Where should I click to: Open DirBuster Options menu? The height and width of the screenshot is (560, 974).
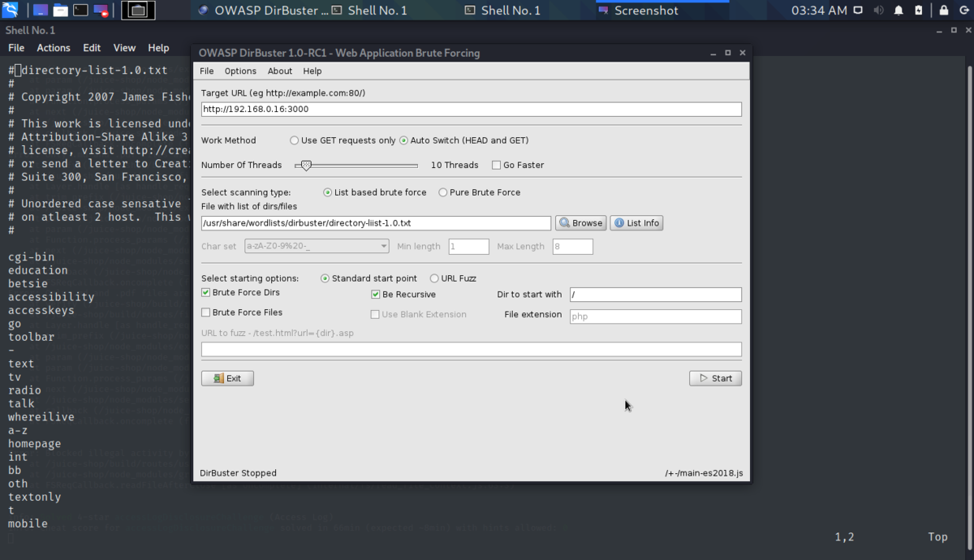click(240, 71)
